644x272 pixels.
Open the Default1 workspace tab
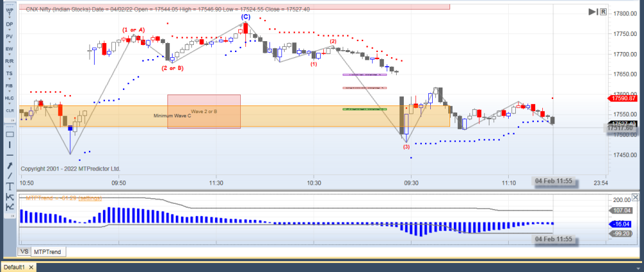click(x=15, y=266)
